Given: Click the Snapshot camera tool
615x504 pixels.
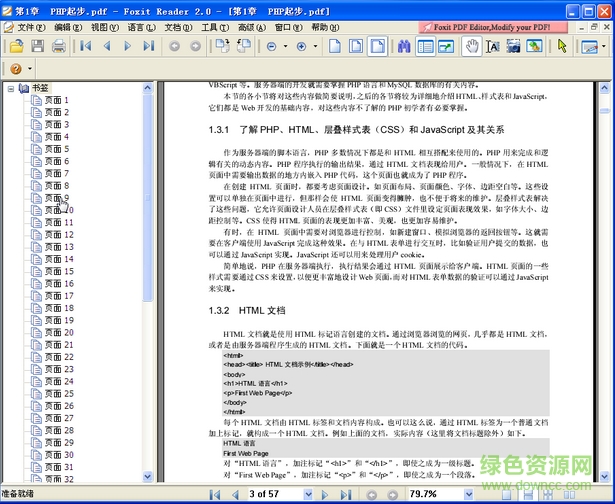Looking at the screenshot, I should point(513,46).
